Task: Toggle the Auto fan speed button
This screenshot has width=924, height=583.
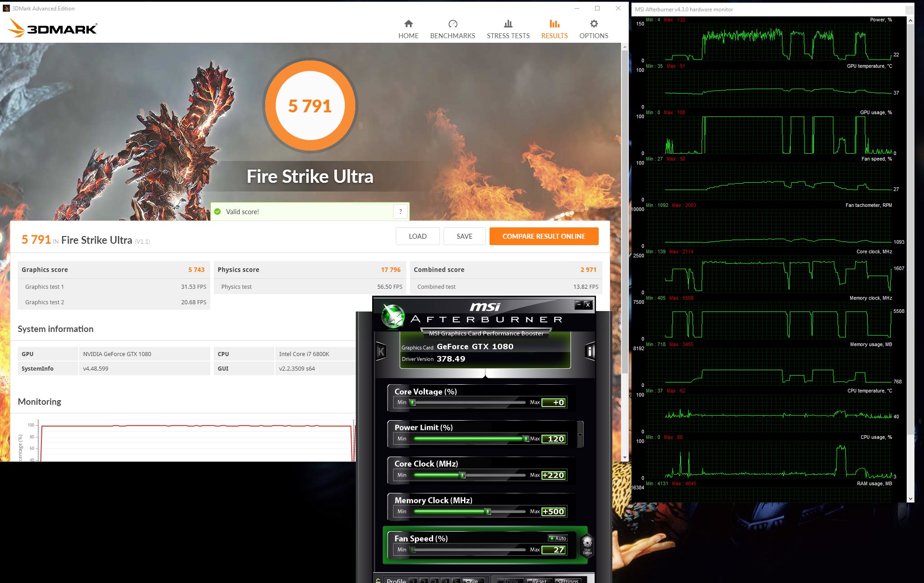Action: pyautogui.click(x=558, y=538)
